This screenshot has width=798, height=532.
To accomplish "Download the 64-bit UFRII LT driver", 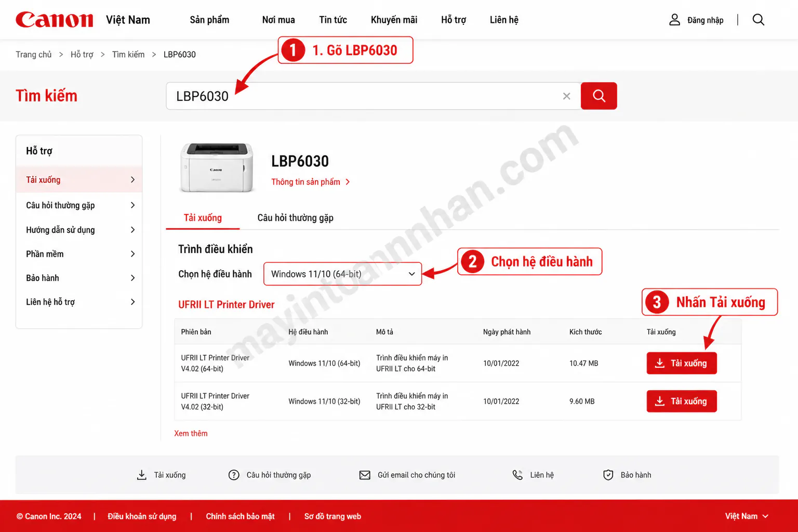I will pyautogui.click(x=682, y=363).
